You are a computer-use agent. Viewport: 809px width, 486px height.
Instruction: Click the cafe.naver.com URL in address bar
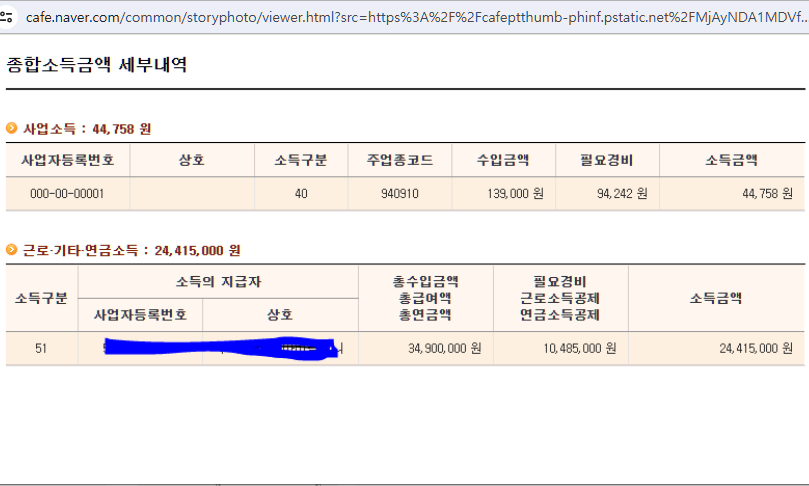click(400, 17)
